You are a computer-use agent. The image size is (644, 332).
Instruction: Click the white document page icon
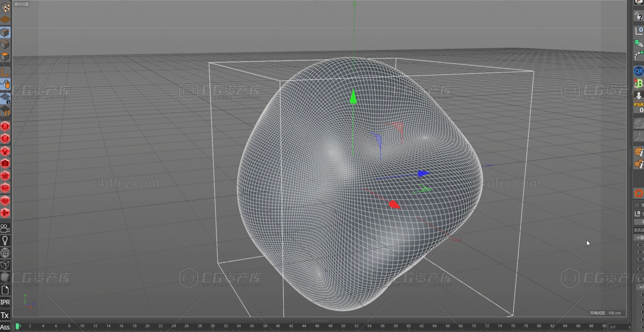(x=5, y=290)
